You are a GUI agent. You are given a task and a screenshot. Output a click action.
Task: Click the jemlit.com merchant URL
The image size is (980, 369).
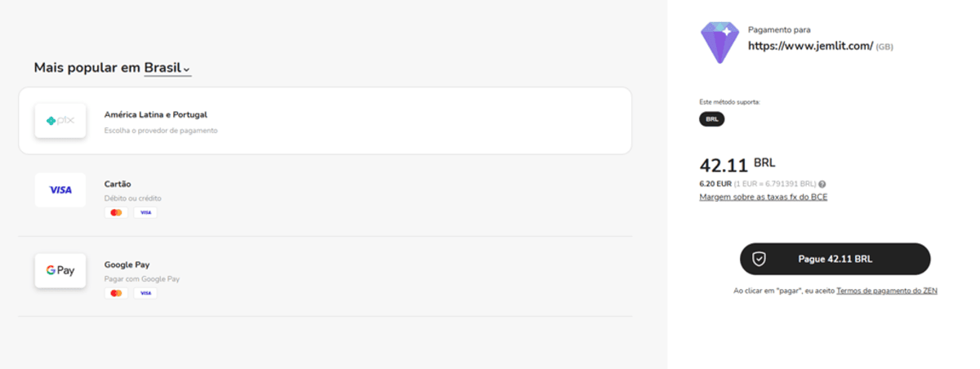click(x=810, y=46)
